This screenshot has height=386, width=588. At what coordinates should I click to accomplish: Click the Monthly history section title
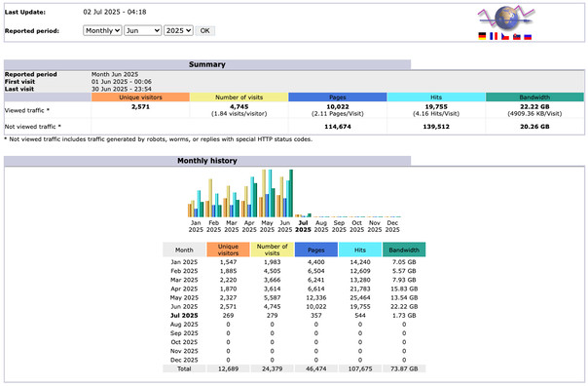pyautogui.click(x=207, y=161)
